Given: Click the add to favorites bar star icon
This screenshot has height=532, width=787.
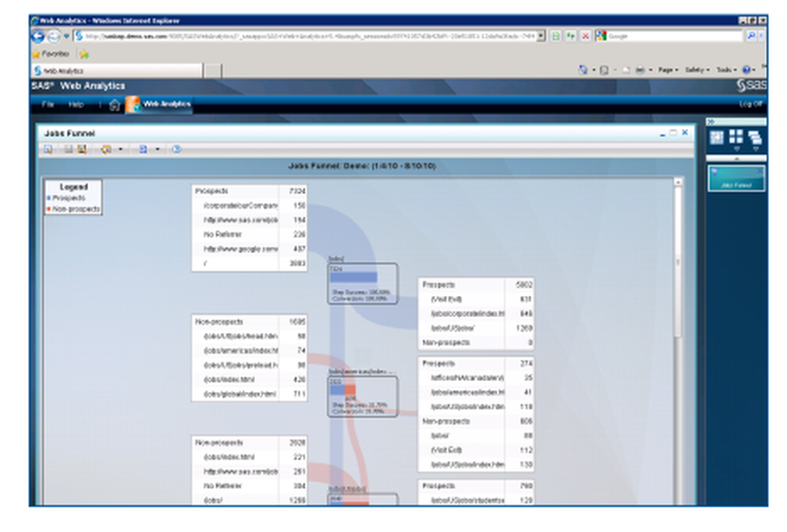Looking at the screenshot, I should pos(84,54).
